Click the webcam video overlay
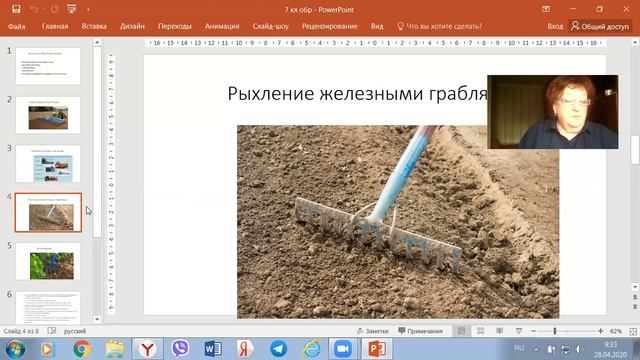Viewport: 640px width, 360px height. pos(553,112)
